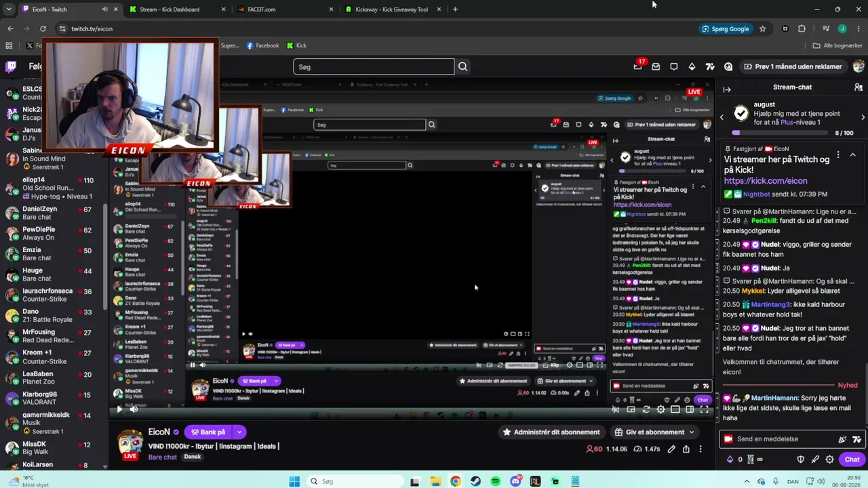Open chat settings gear icon
Screen dimensions: 868x488
pyautogui.click(x=829, y=460)
